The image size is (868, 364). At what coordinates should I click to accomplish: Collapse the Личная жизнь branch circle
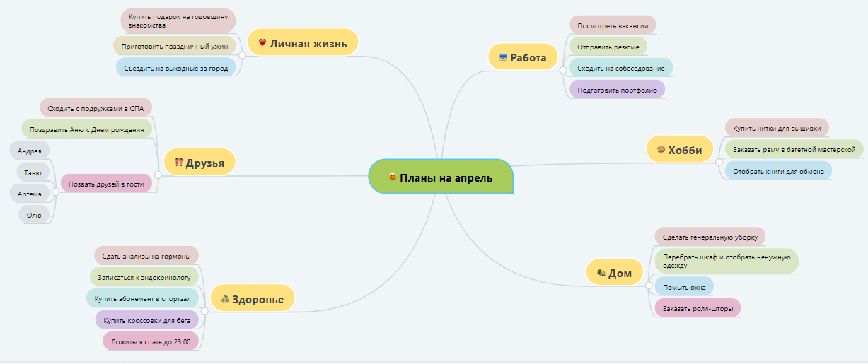coord(242,54)
